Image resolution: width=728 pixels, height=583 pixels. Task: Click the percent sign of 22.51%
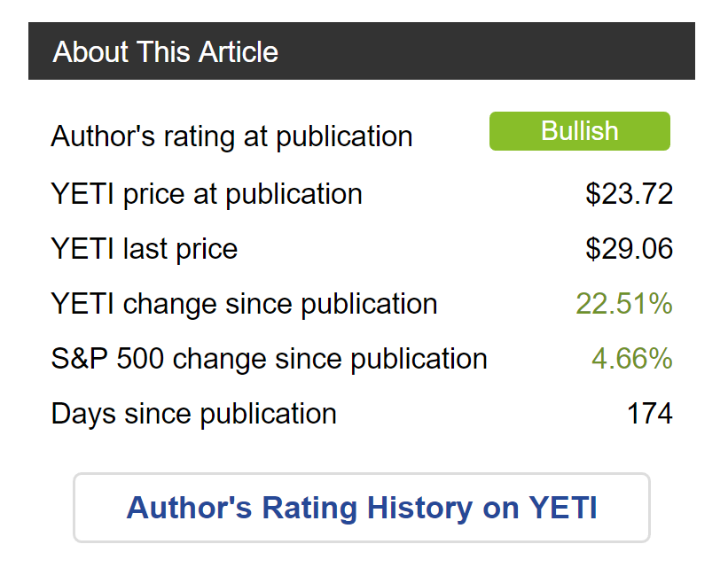tap(661, 304)
